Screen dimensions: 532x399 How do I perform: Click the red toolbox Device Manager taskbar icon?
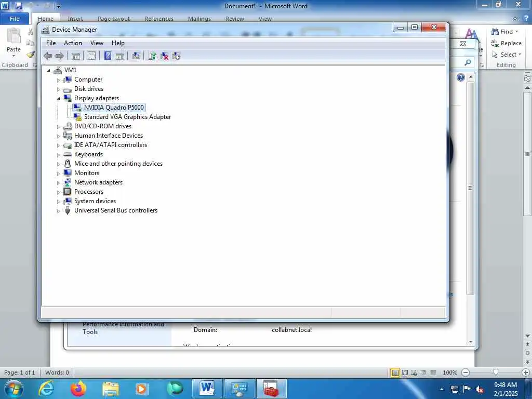(x=271, y=389)
